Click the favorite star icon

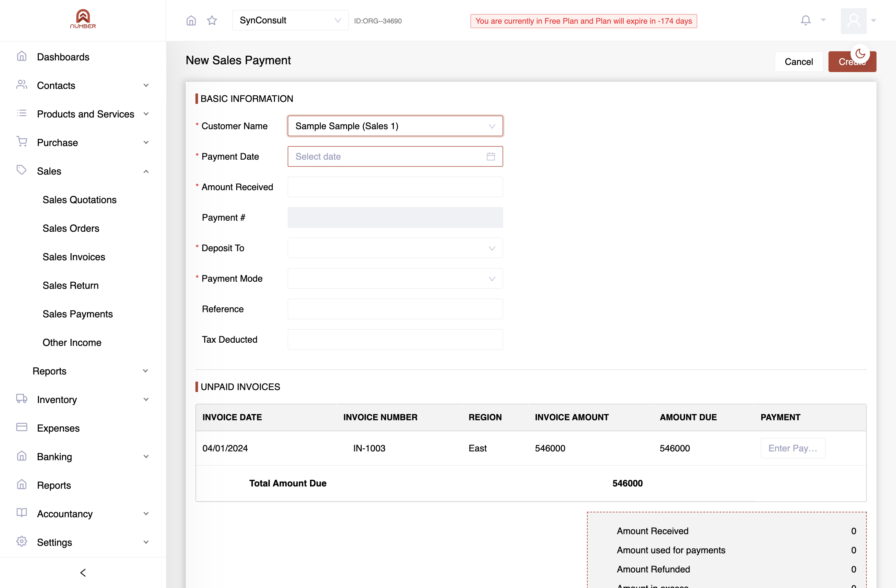(212, 20)
